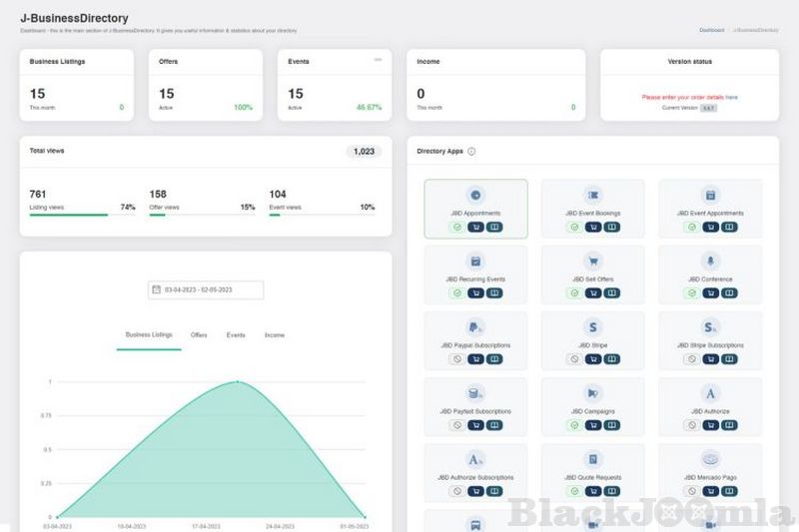
Task: Click the JBD Campaigns megaphone icon
Action: tap(593, 392)
